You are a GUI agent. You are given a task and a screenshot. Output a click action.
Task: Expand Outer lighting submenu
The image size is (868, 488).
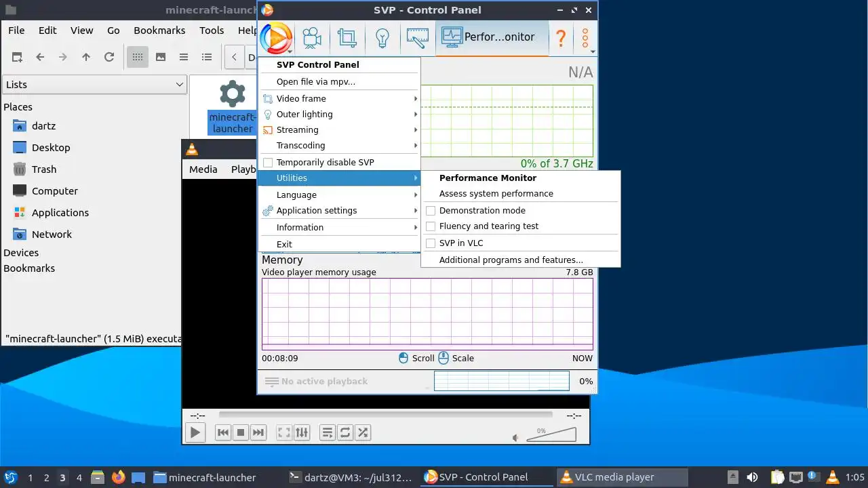point(339,115)
